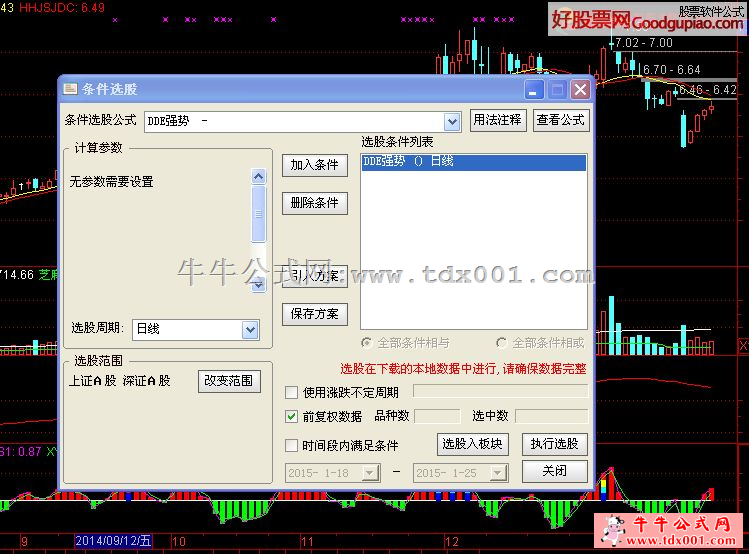The width and height of the screenshot is (749, 554).
Task: Open the 条件选股公式 formula dropdown
Action: coord(452,122)
